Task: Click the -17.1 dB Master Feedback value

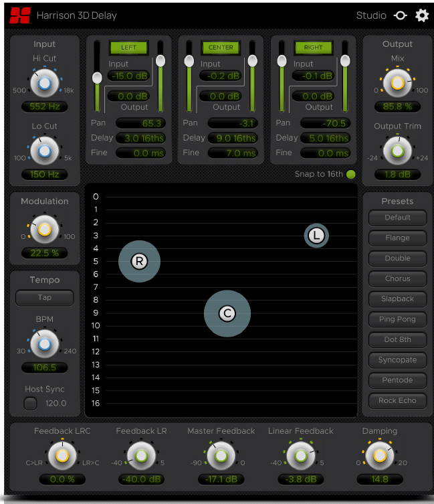Action: [221, 479]
